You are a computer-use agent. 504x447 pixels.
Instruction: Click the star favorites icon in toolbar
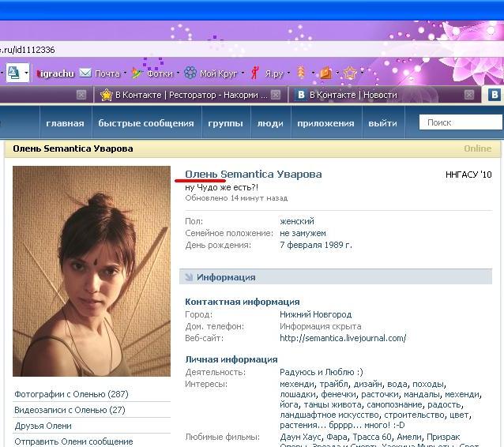click(x=350, y=73)
